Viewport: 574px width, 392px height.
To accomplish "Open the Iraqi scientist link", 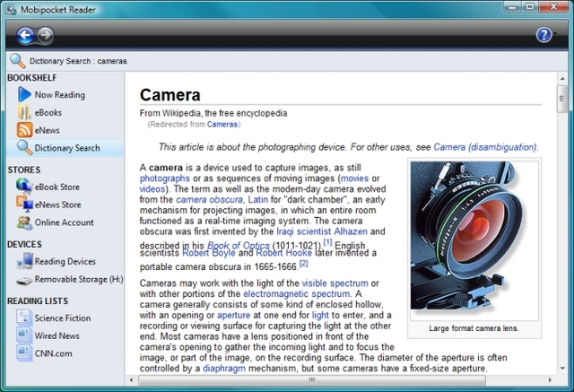I will [x=304, y=231].
